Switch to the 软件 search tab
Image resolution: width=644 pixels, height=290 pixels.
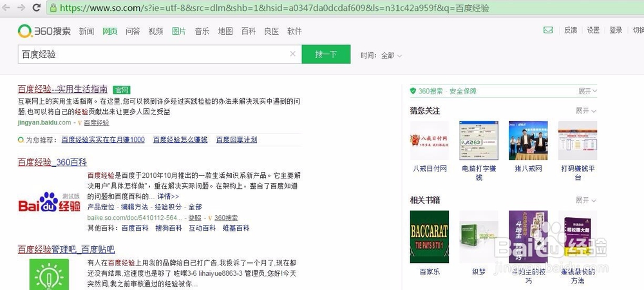pyautogui.click(x=294, y=31)
